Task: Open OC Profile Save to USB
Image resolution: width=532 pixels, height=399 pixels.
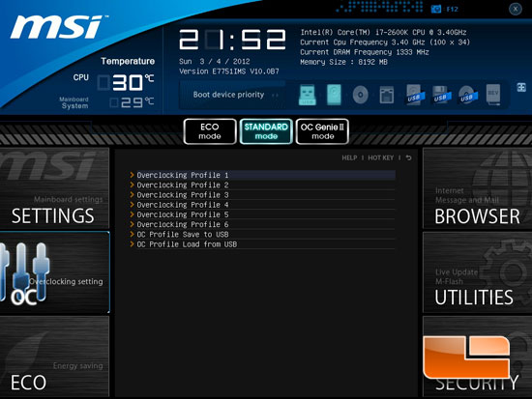Action: coord(262,234)
